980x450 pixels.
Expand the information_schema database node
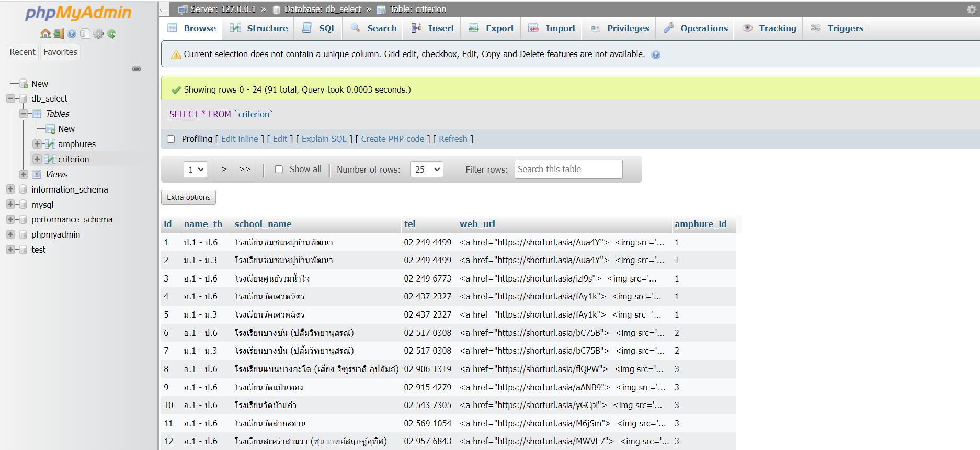(x=10, y=189)
